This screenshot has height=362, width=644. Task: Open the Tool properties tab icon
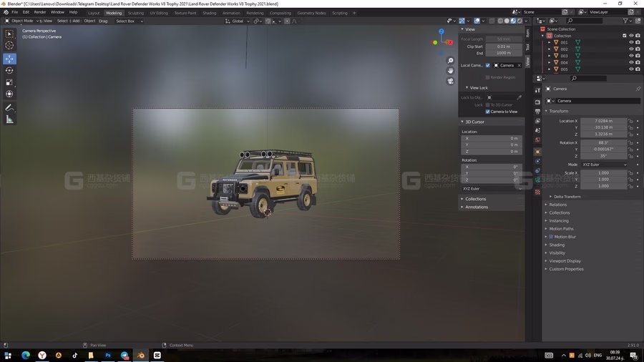coord(537,90)
